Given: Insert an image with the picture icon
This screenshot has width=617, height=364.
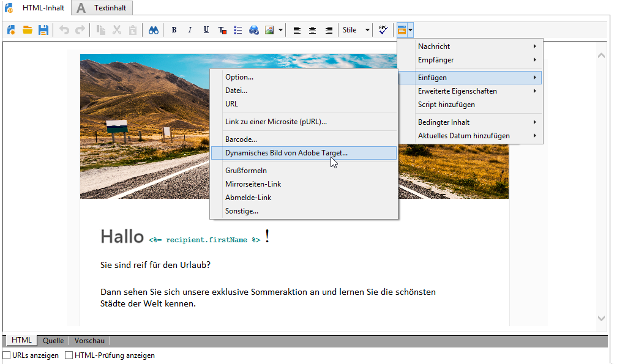Looking at the screenshot, I should pyautogui.click(x=269, y=30).
